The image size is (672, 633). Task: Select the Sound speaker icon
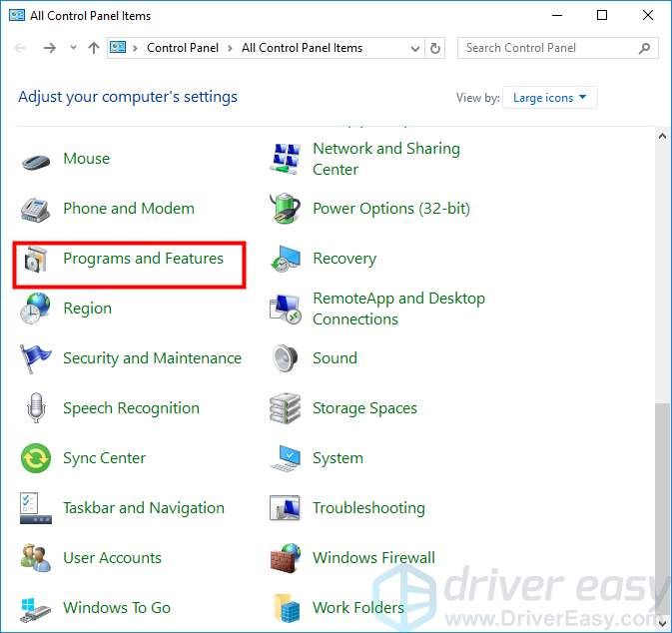point(286,358)
